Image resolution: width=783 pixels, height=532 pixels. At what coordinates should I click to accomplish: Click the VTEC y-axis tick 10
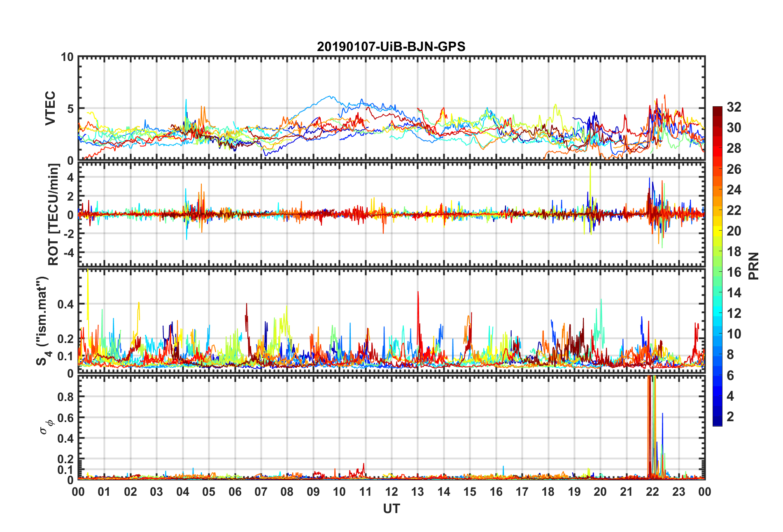pyautogui.click(x=67, y=57)
